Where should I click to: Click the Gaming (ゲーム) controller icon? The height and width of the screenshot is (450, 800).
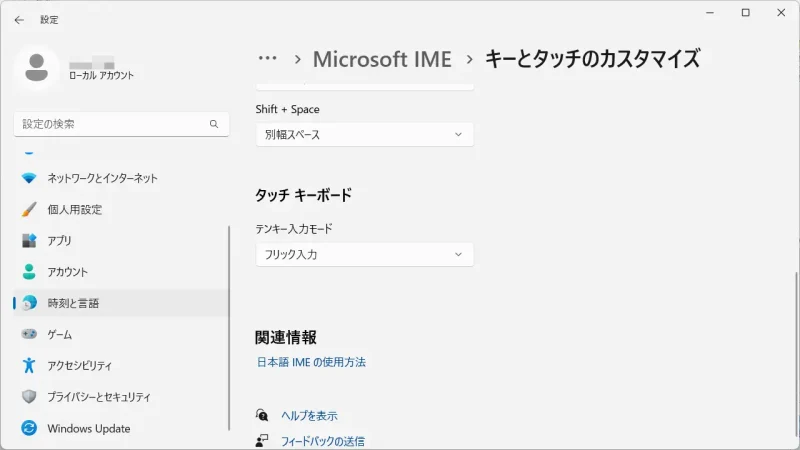pos(29,334)
